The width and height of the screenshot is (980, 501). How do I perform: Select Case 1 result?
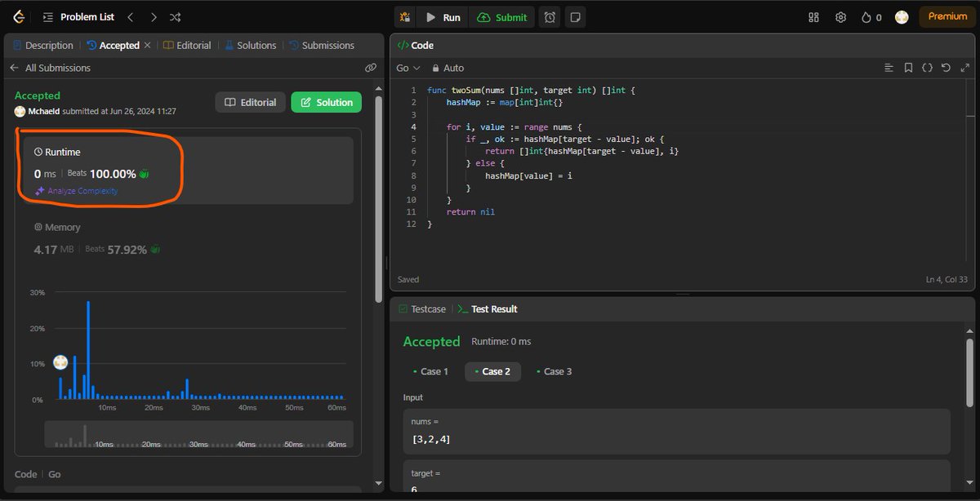point(429,371)
